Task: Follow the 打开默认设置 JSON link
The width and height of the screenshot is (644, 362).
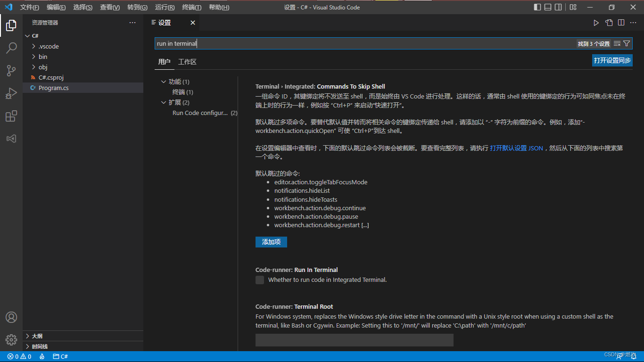Action: pyautogui.click(x=517, y=148)
